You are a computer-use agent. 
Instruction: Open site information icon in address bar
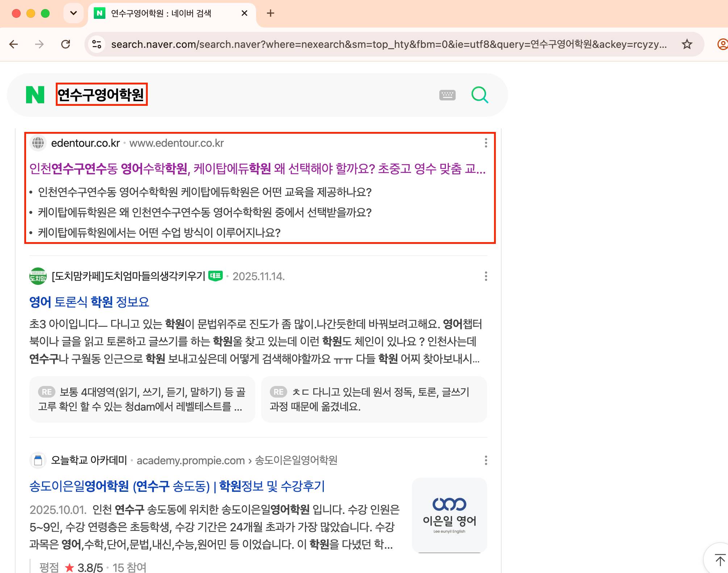(97, 44)
